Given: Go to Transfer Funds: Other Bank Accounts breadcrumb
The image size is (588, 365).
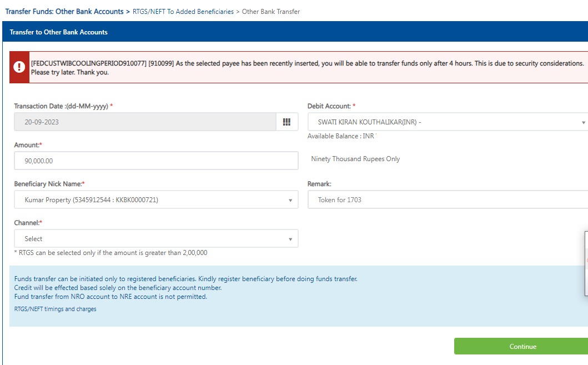Looking at the screenshot, I should [x=64, y=11].
